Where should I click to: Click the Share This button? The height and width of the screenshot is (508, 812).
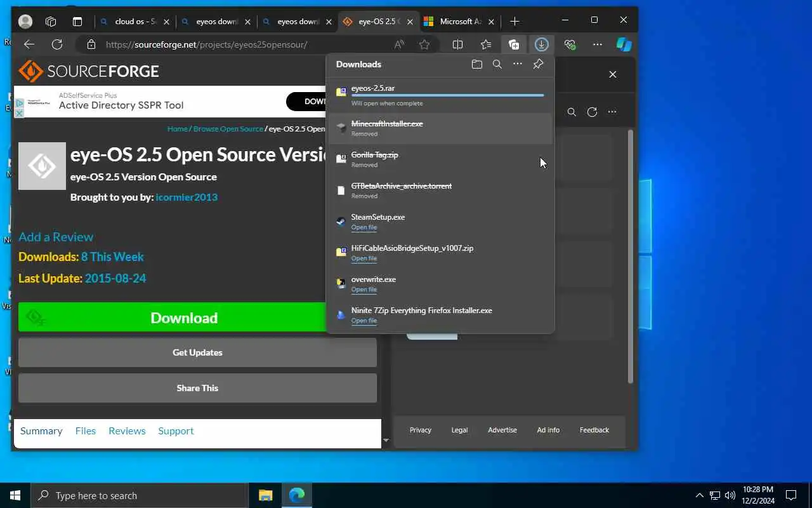pos(197,388)
